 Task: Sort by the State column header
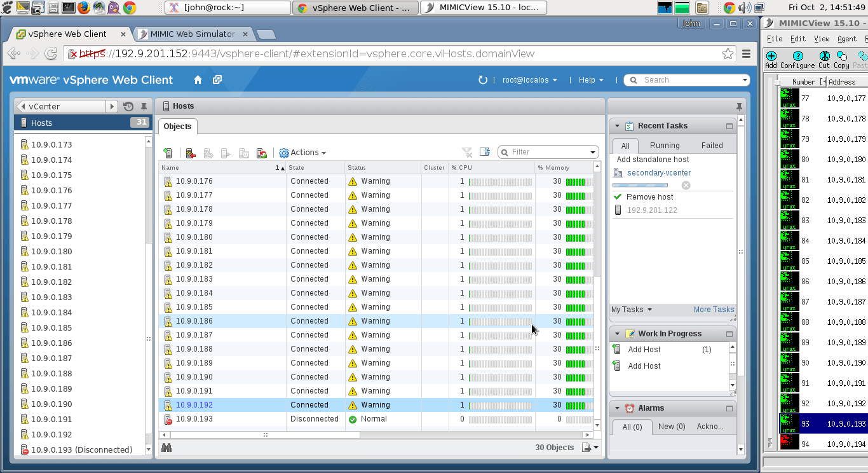(x=315, y=168)
